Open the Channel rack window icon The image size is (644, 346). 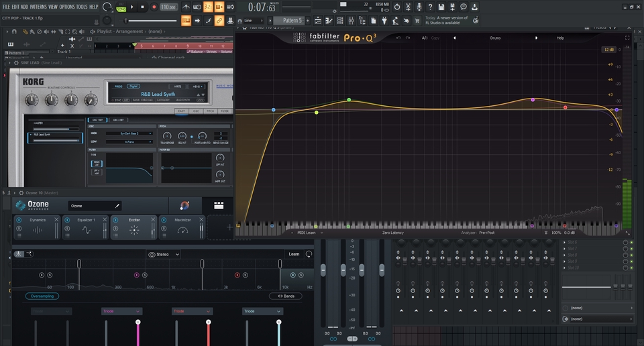point(340,21)
